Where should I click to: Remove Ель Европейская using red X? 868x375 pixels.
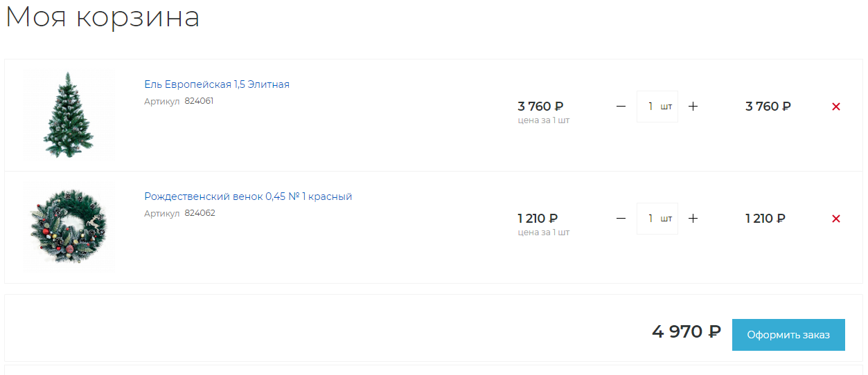836,107
